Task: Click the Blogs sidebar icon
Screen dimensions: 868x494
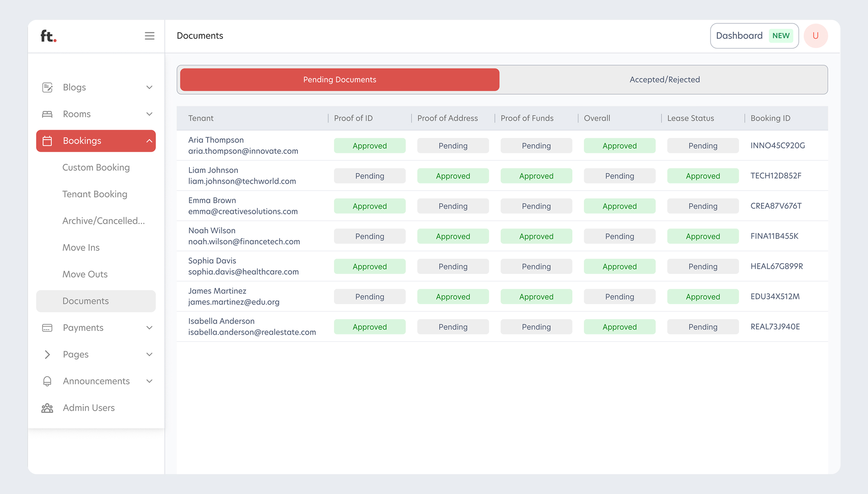Action: point(47,87)
